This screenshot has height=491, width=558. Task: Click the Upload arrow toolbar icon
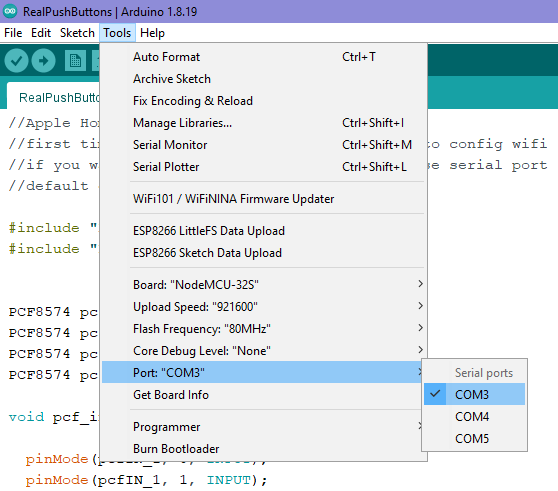pyautogui.click(x=43, y=61)
